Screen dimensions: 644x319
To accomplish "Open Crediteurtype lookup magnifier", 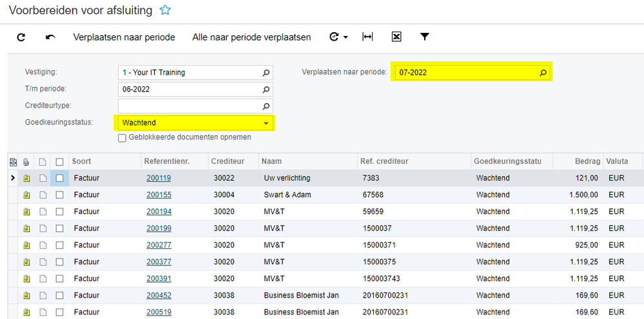I will click(266, 106).
